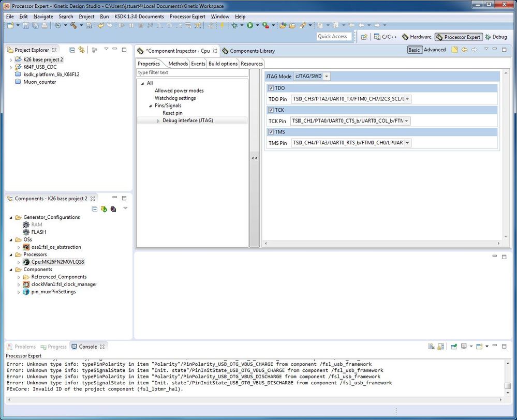This screenshot has width=517, height=420.
Task: Open the JTAG Mode dropdown
Action: tap(327, 76)
